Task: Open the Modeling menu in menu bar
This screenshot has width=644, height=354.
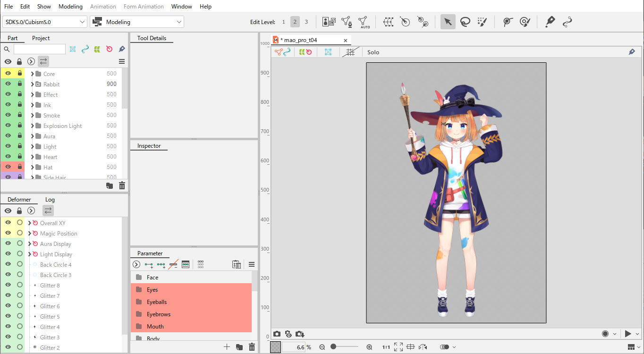Action: tap(70, 7)
